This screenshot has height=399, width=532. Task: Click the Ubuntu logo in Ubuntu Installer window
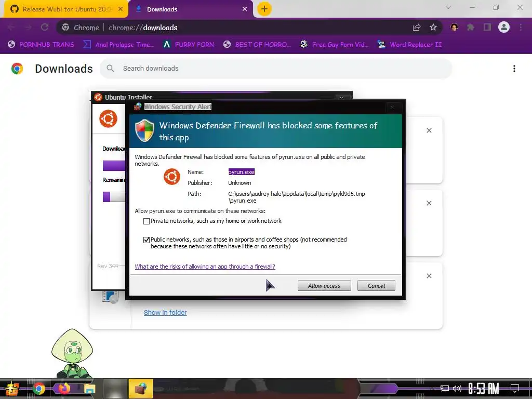108,119
